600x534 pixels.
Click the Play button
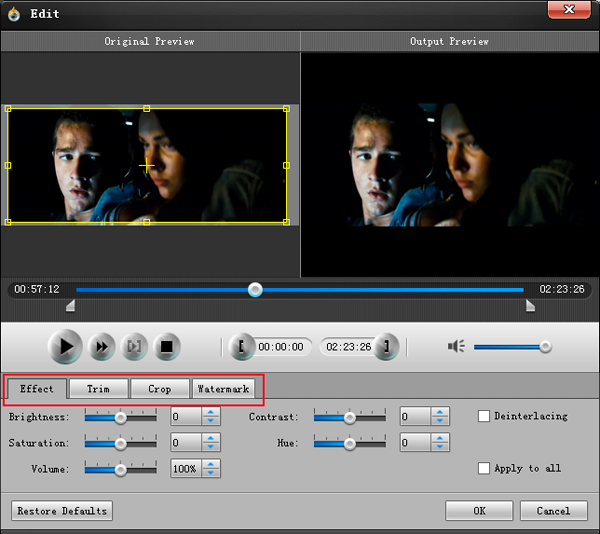pos(65,347)
